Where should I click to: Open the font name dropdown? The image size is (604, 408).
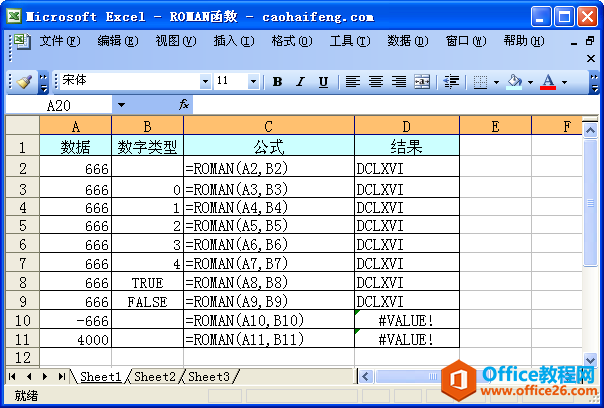[205, 81]
